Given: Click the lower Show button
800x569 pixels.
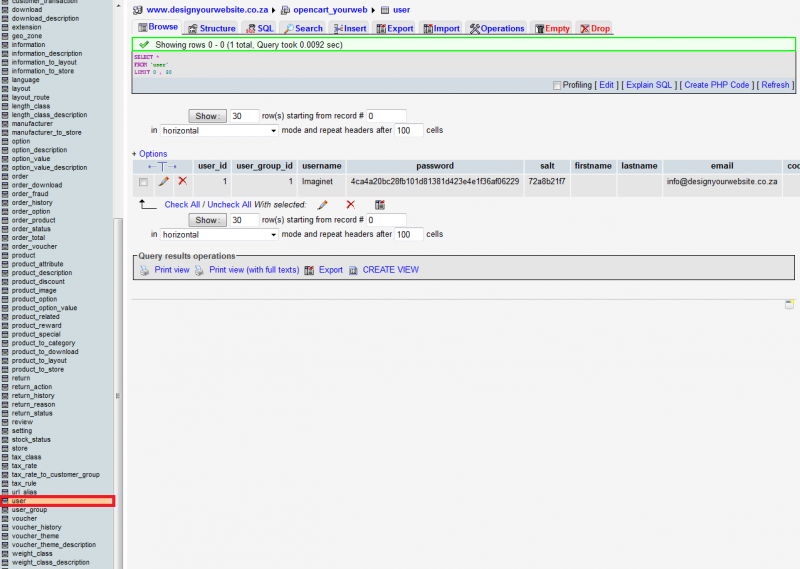Looking at the screenshot, I should (208, 220).
